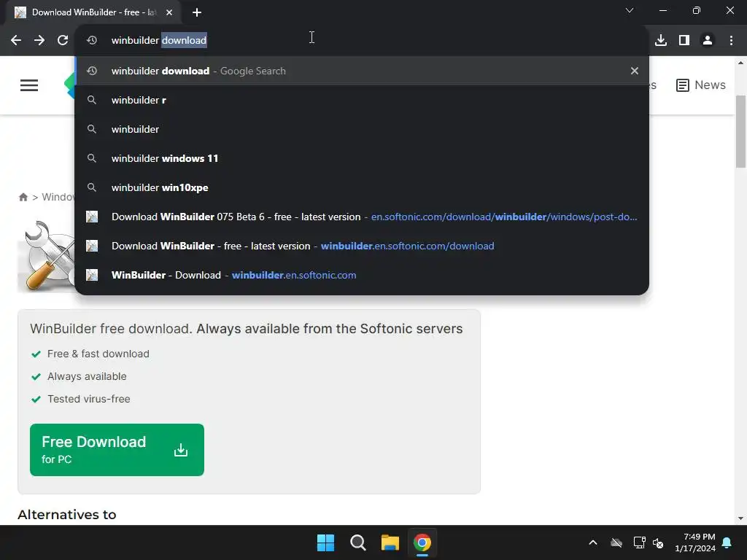Viewport: 747px width, 560px height.
Task: Choose the 'winbuilder r' suggestion
Action: (x=362, y=100)
